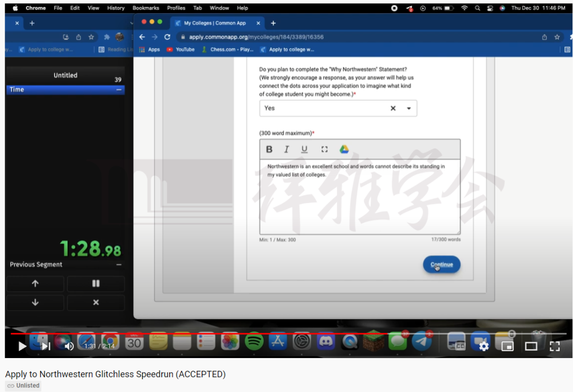Viewport: 573px width, 392px height.
Task: Click the share icon in address bar
Action: (544, 37)
